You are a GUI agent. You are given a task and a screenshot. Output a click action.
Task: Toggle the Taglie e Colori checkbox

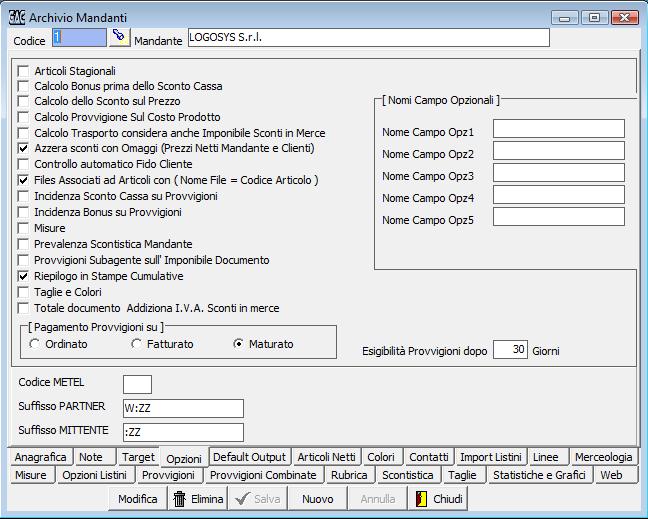click(x=24, y=292)
